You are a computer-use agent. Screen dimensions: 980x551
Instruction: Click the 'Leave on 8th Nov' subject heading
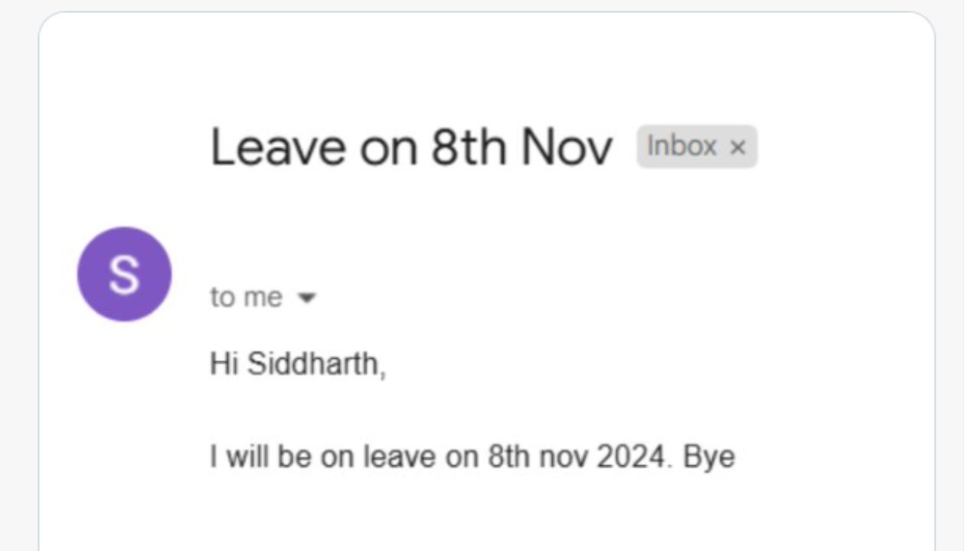pyautogui.click(x=411, y=147)
